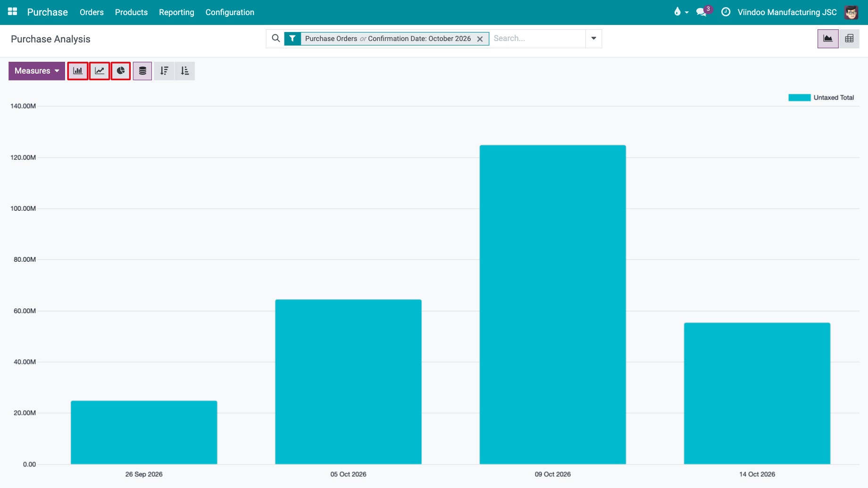
Task: Expand the search options dropdown arrow
Action: [593, 39]
